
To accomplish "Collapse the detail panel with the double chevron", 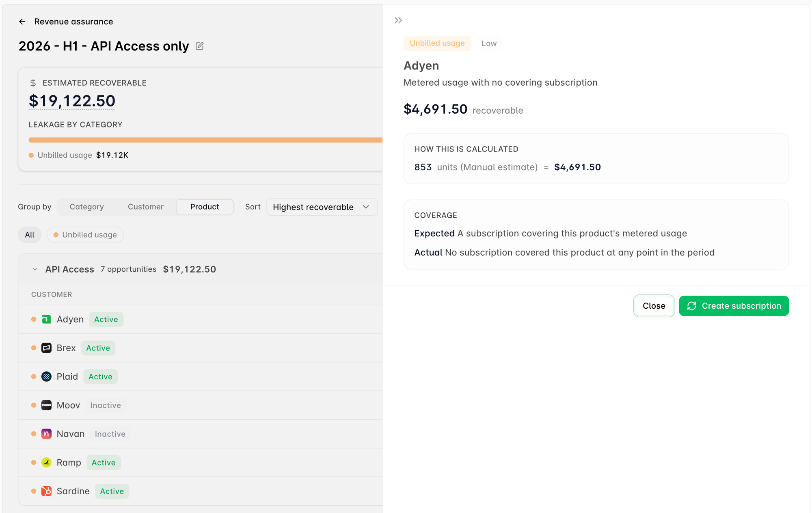I will (x=398, y=20).
